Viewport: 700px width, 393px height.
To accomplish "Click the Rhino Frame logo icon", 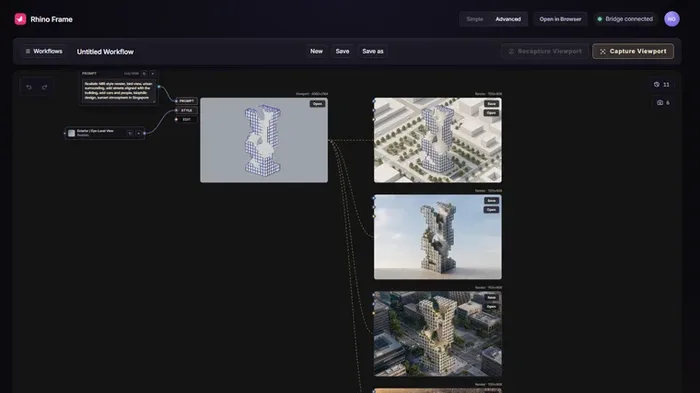I will pyautogui.click(x=20, y=19).
